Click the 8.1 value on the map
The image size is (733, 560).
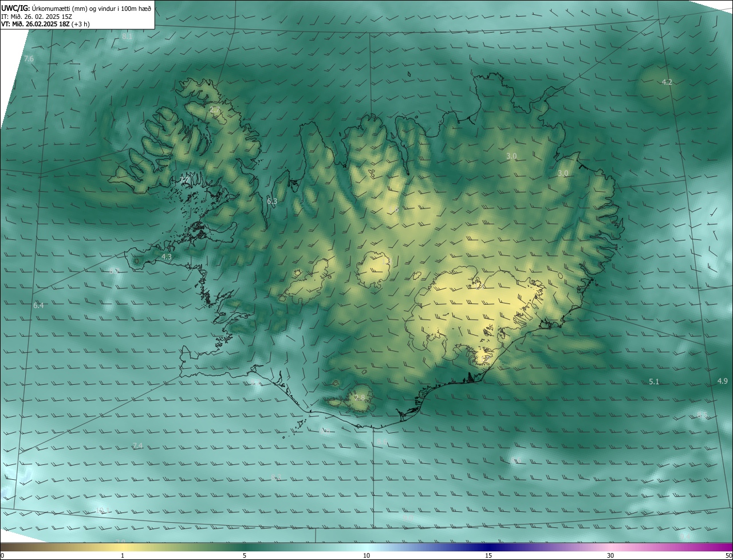point(127,37)
